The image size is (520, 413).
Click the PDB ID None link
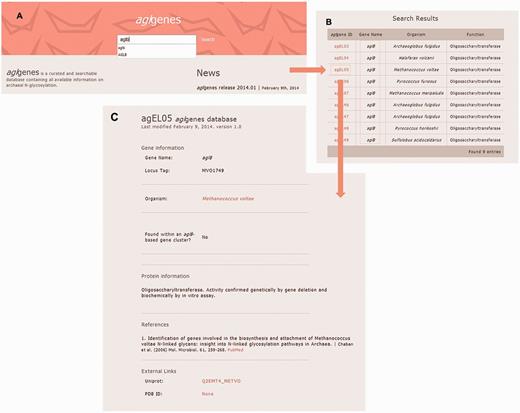tap(207, 394)
